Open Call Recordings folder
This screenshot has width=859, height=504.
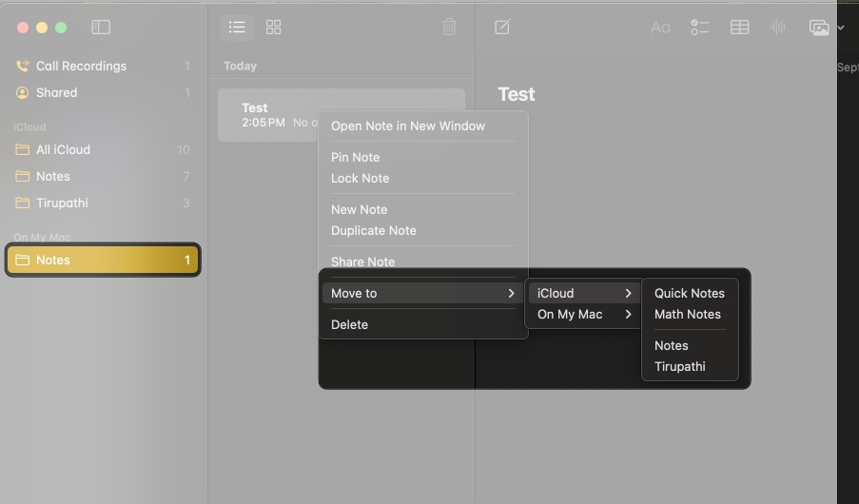coord(81,67)
